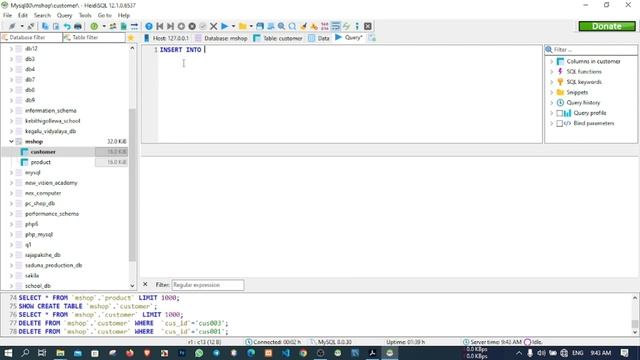Open the User manager icon
This screenshot has height=360, width=640.
coord(113,26)
